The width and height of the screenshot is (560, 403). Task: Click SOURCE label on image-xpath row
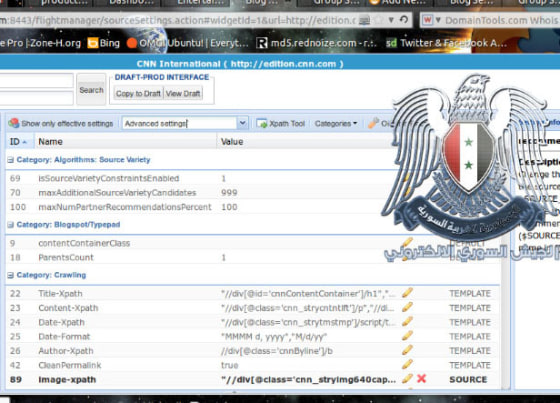[468, 379]
